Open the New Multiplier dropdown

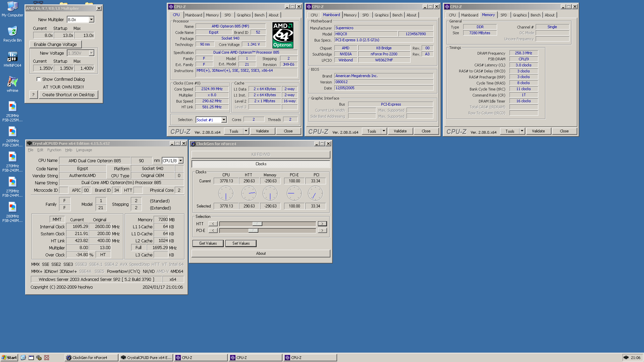[x=91, y=20]
